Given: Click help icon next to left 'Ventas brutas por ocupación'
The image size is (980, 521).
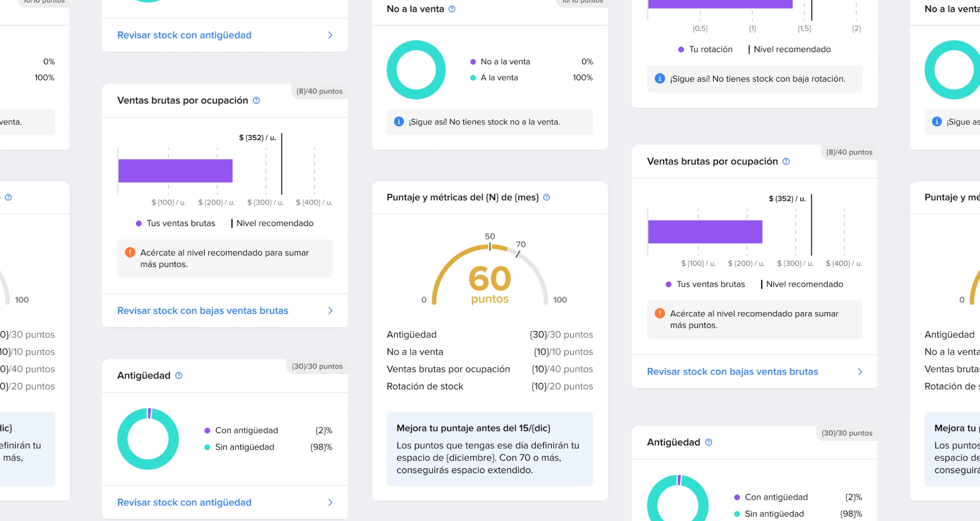Looking at the screenshot, I should (256, 101).
